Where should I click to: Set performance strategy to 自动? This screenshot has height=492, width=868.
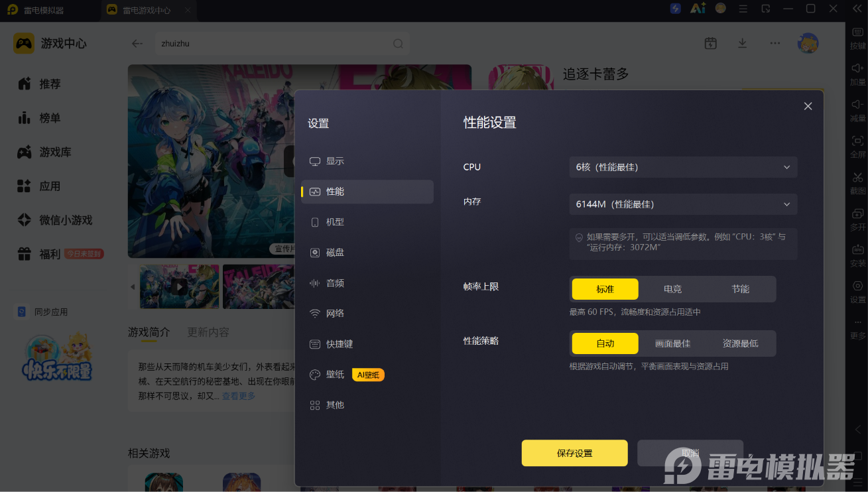(x=605, y=343)
